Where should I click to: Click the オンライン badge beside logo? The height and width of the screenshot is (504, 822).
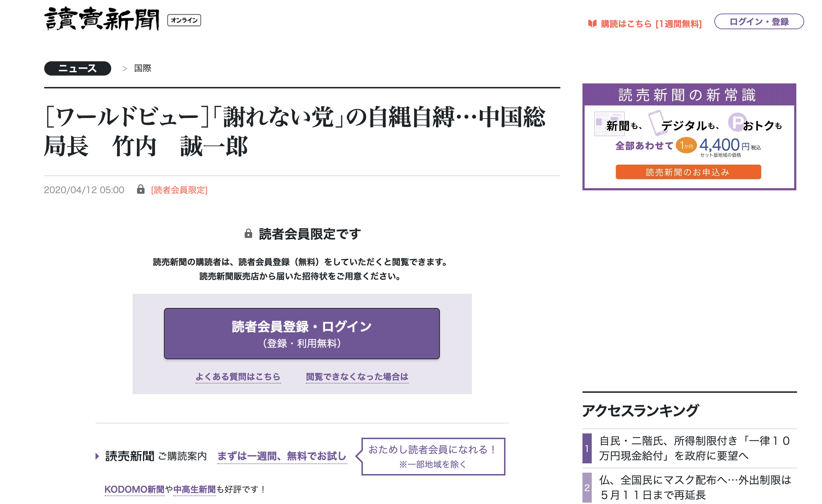[184, 20]
